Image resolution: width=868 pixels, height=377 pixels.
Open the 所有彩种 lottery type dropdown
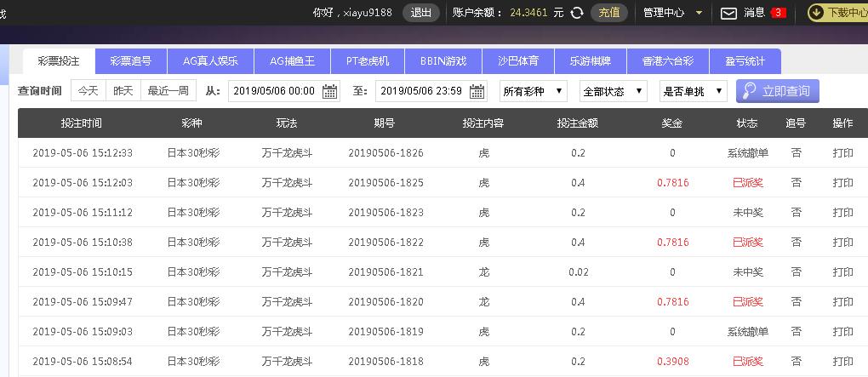(534, 91)
